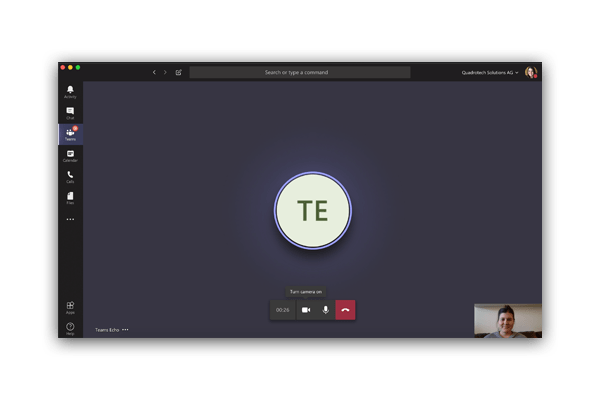Select the Teams icon with notification badge
600x400 pixels.
pos(70,134)
